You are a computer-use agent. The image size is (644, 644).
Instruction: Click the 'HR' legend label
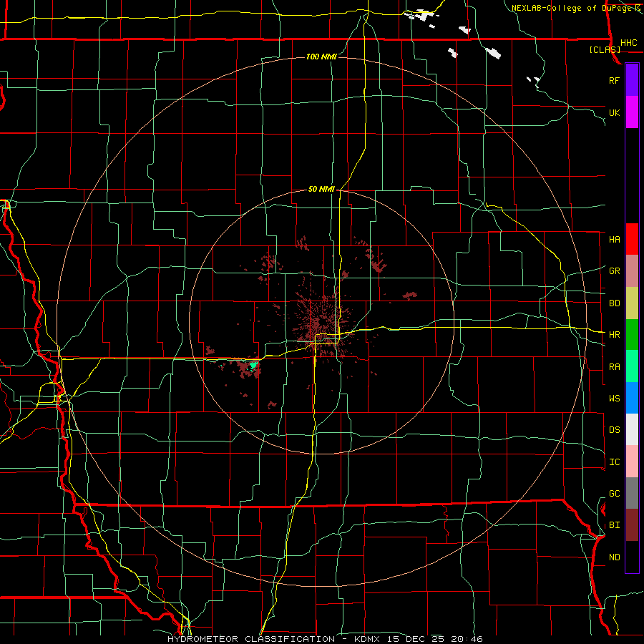click(x=614, y=335)
